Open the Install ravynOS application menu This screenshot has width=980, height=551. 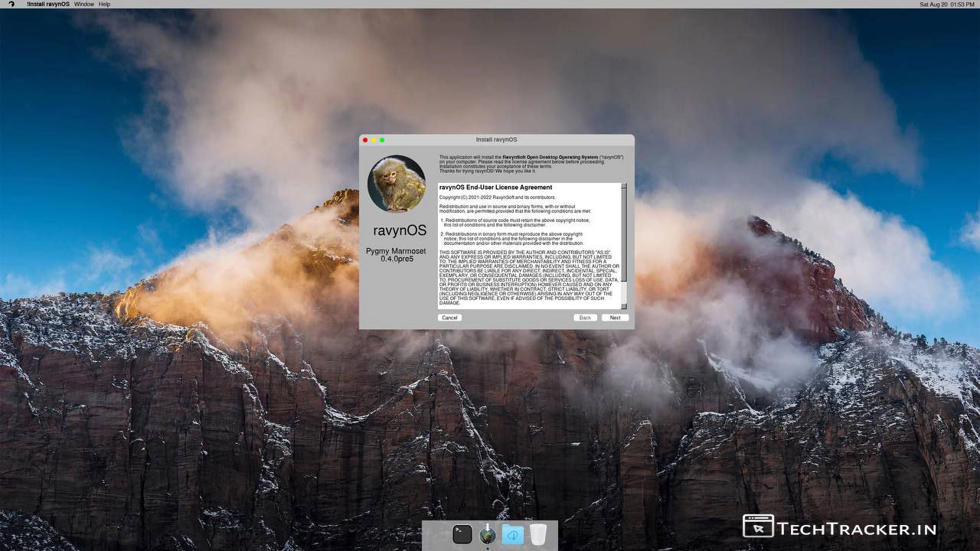click(47, 5)
